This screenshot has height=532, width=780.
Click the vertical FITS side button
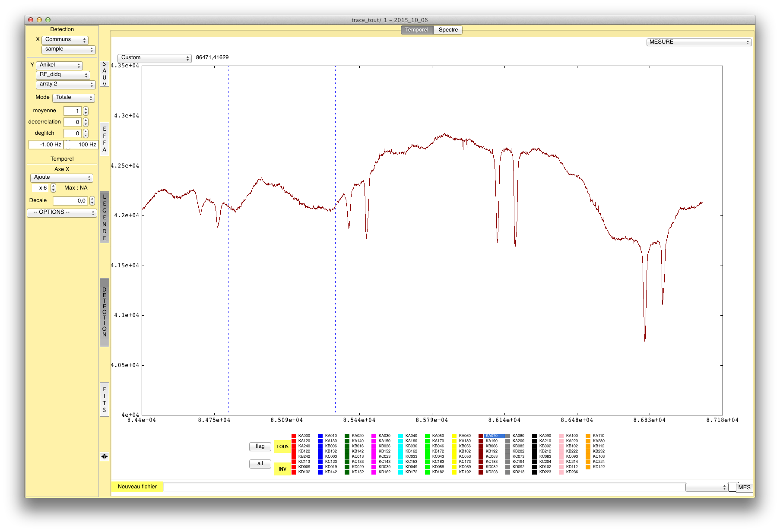pyautogui.click(x=104, y=399)
